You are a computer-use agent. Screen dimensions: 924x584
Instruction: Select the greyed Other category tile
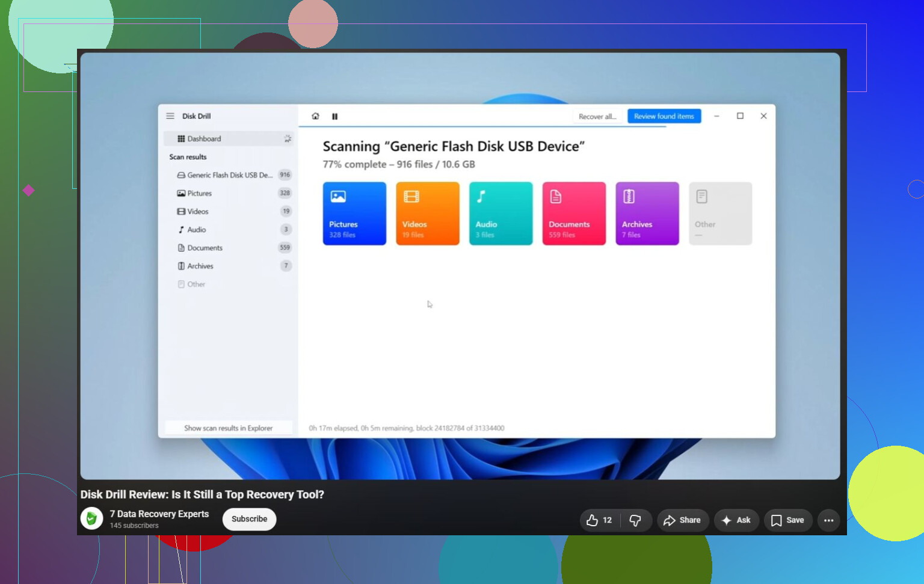point(720,214)
